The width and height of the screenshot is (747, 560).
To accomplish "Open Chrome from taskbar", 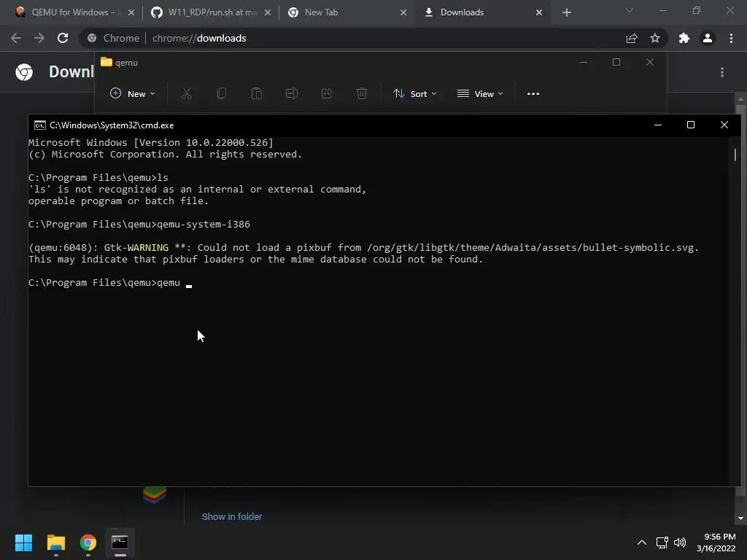I will click(88, 542).
